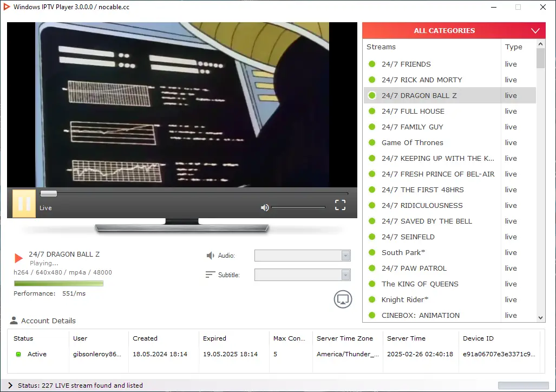This screenshot has width=556, height=392.
Task: Click Server Time value 2025-02-26 02:40:18
Action: click(x=420, y=354)
